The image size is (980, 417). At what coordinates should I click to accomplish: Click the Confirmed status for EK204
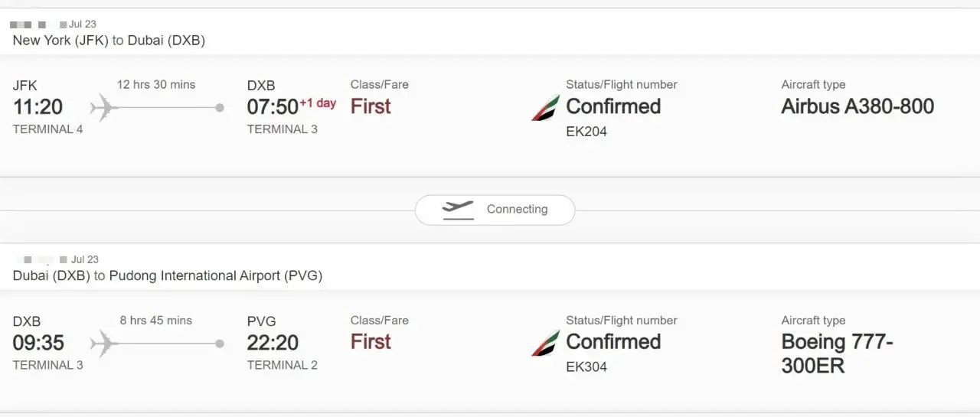click(x=613, y=106)
